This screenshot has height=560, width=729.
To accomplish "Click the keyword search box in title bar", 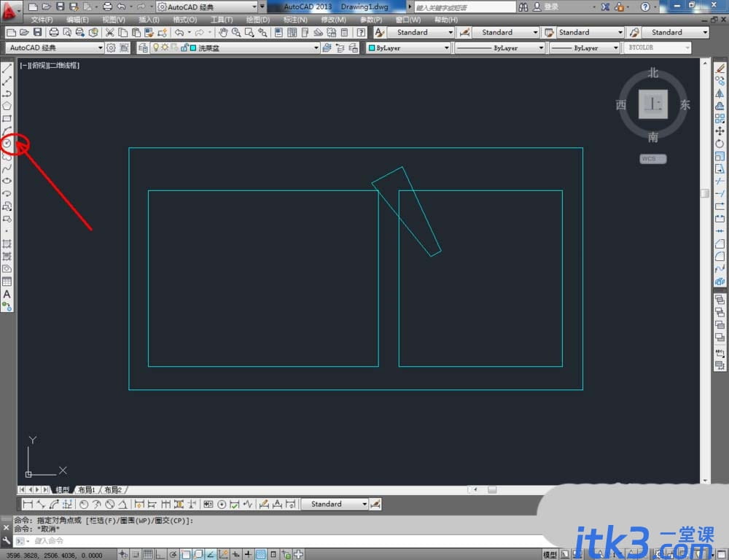I will 465,7.
